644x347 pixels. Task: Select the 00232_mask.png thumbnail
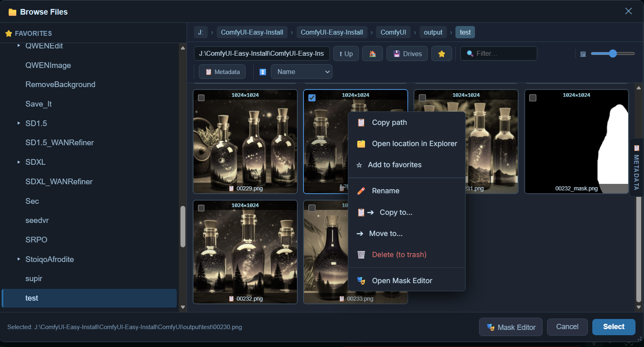click(576, 142)
